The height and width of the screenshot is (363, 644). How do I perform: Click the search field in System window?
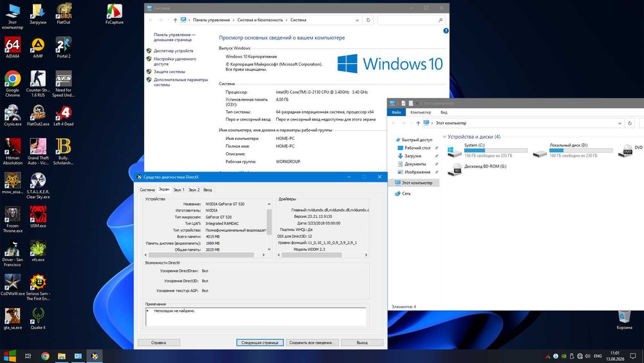point(411,20)
